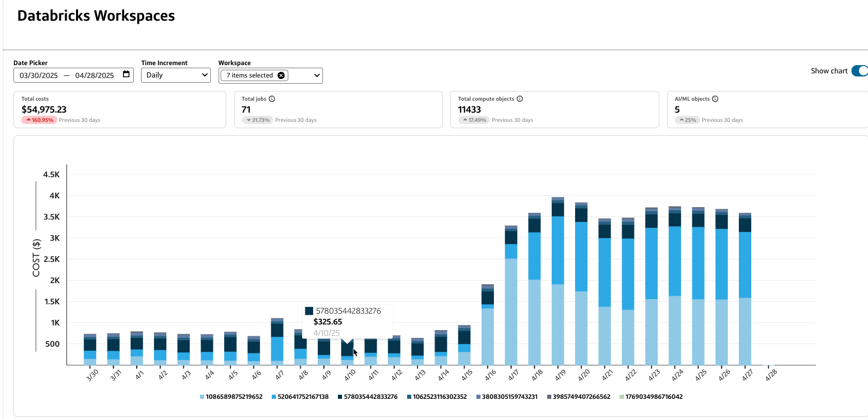Select the 4/7 bar in the chart
This screenshot has height=419, width=868.
[277, 342]
